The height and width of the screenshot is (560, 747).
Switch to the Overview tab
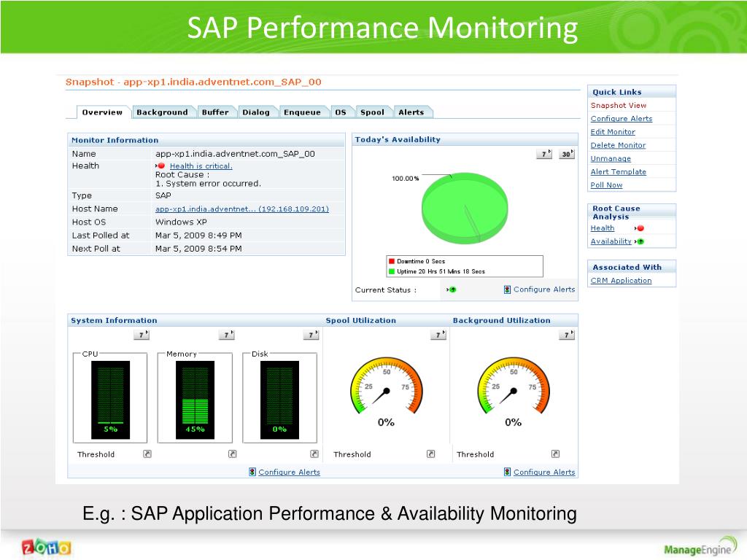click(102, 112)
